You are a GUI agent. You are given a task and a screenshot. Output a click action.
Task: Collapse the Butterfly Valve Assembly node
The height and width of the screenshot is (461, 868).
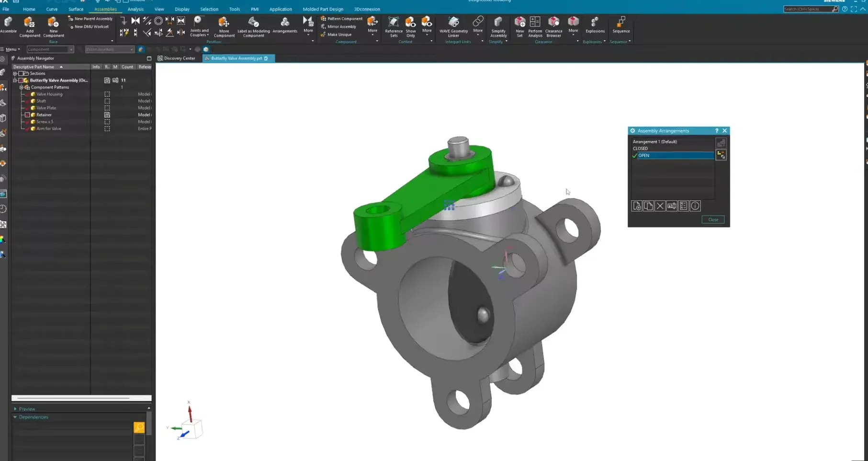click(15, 80)
